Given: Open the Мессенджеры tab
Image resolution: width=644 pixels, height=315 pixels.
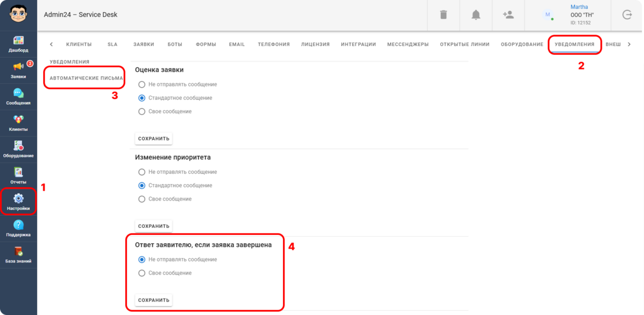Looking at the screenshot, I should (x=408, y=44).
